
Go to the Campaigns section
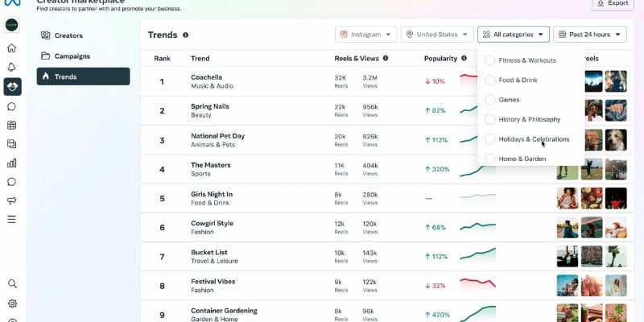(84, 56)
